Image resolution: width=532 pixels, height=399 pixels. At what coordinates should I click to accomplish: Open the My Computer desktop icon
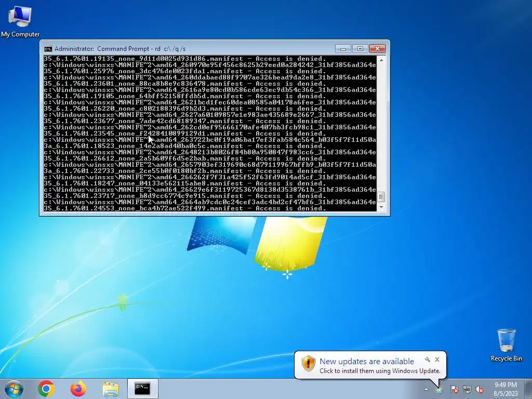[x=20, y=21]
